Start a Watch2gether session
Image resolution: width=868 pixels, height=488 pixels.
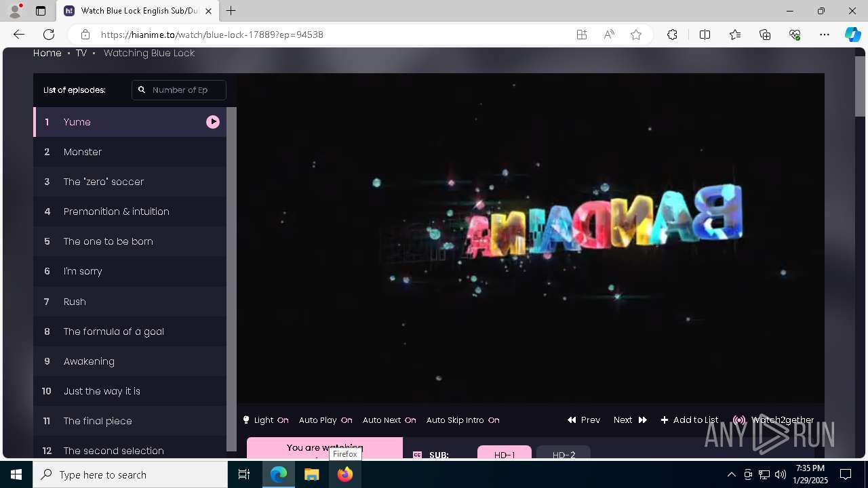pos(773,420)
